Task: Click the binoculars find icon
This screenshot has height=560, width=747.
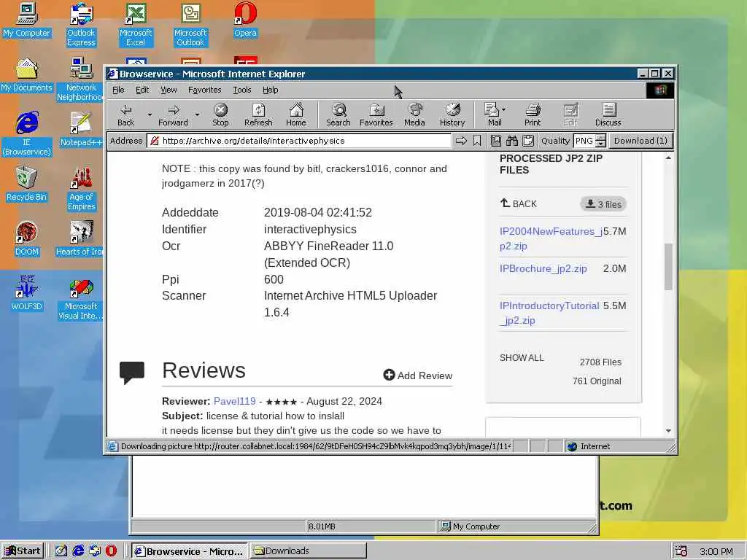Action: (512, 141)
